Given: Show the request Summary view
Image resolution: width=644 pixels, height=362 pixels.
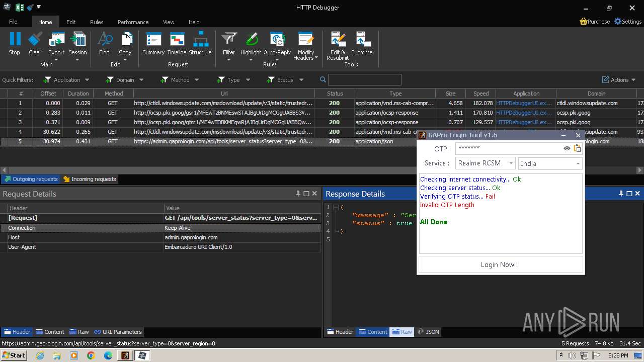Looking at the screenshot, I should pos(153,43).
